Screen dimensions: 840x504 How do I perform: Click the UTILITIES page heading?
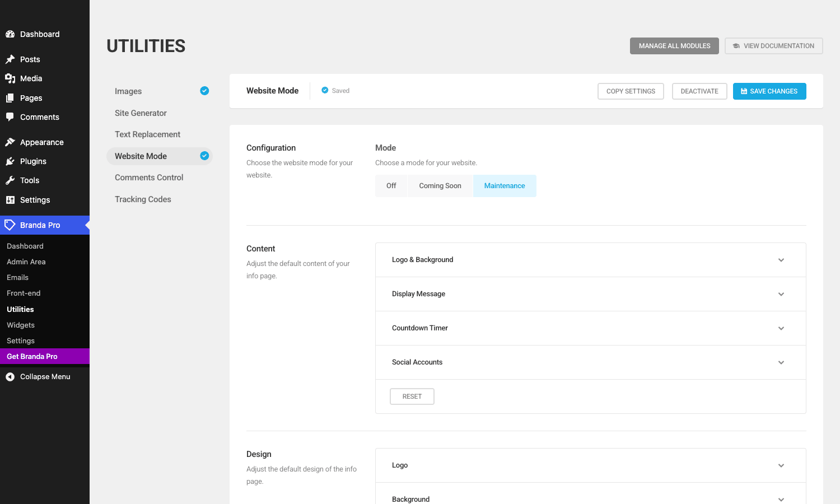(146, 46)
